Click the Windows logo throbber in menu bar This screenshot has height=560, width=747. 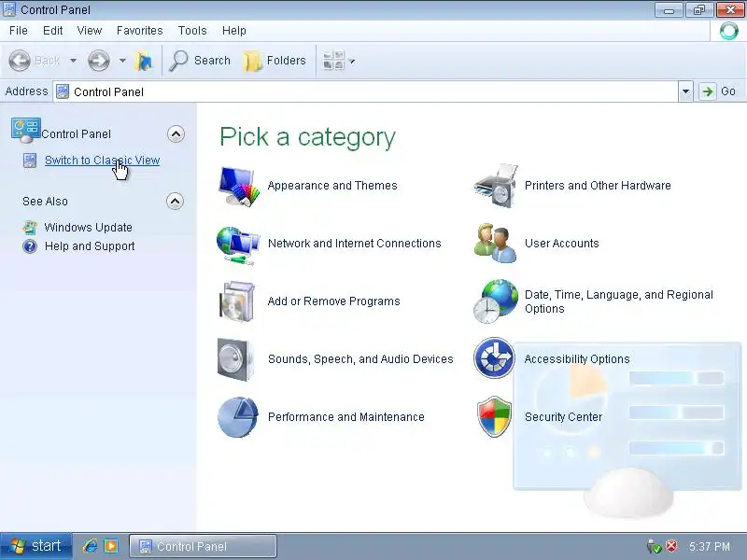[729, 31]
